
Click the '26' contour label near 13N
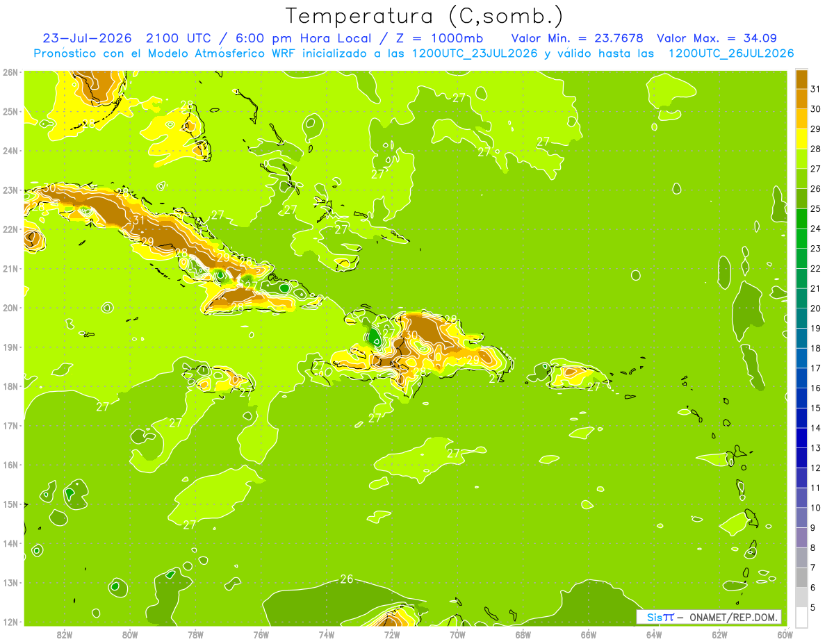point(347,579)
